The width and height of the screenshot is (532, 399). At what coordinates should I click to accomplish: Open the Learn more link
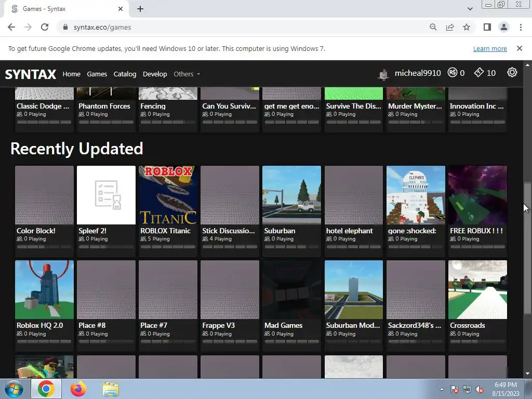coord(490,48)
